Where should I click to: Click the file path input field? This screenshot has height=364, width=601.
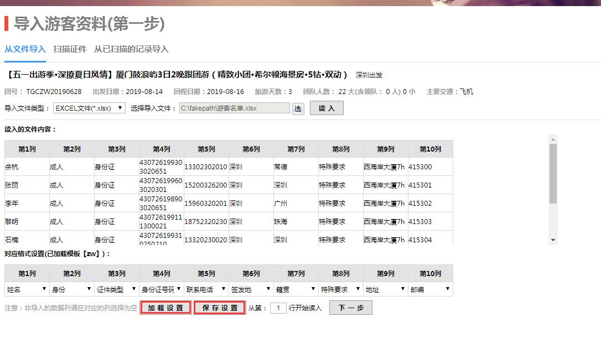tap(234, 108)
